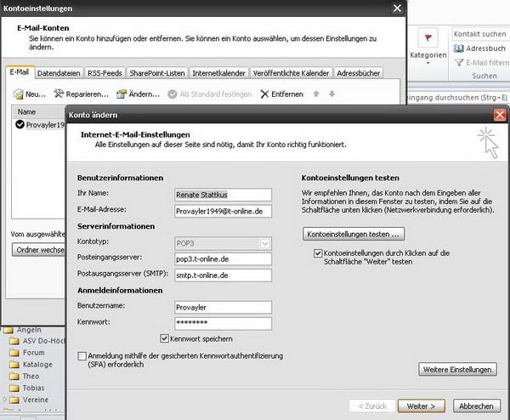Screen dimensions: 510x420
Task: Click the Abbrechen button
Action: (477, 406)
